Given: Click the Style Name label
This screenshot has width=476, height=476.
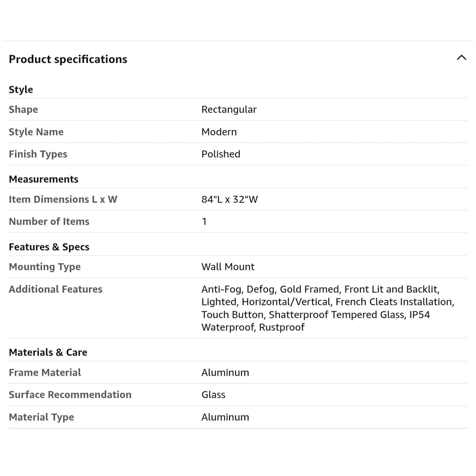Looking at the screenshot, I should coord(36,132).
